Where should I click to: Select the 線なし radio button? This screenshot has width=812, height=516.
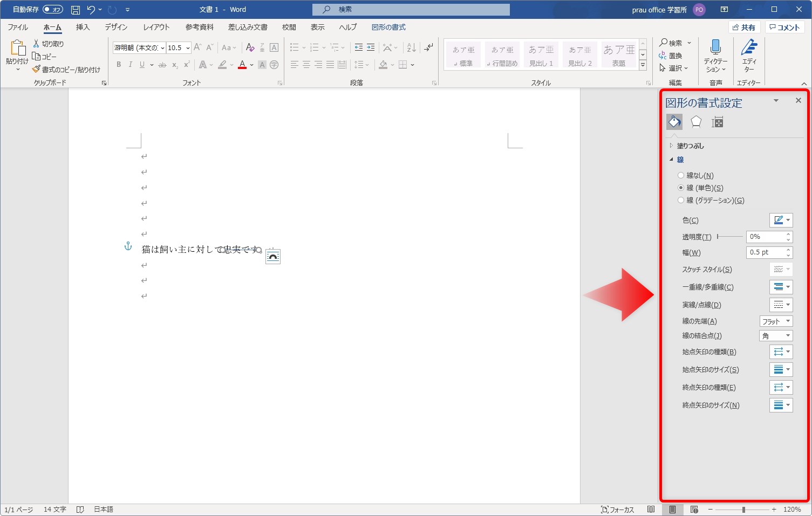(681, 175)
